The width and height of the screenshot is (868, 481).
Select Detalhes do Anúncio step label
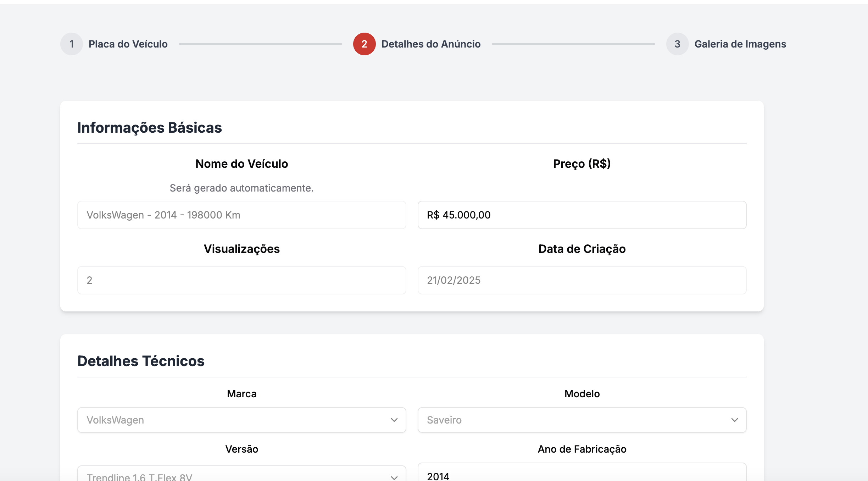click(431, 44)
